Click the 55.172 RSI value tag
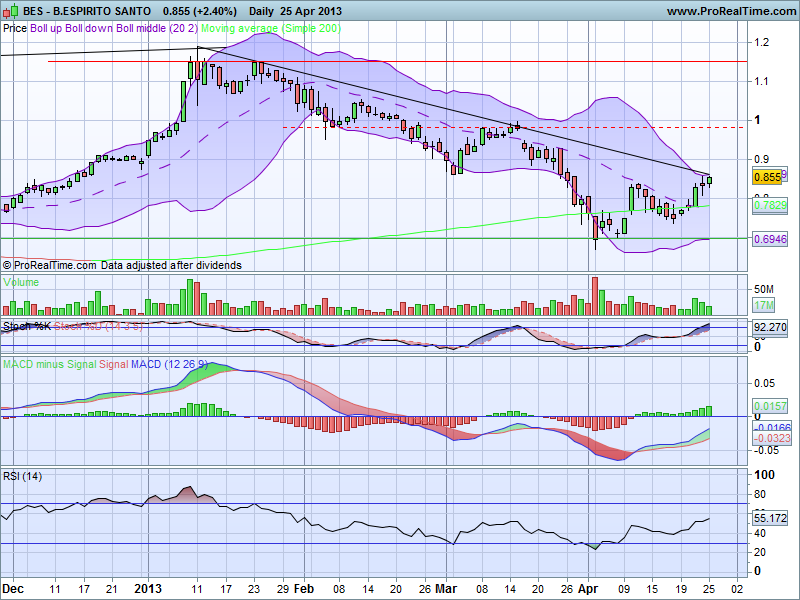Viewport: 800px width, 600px height. click(770, 518)
